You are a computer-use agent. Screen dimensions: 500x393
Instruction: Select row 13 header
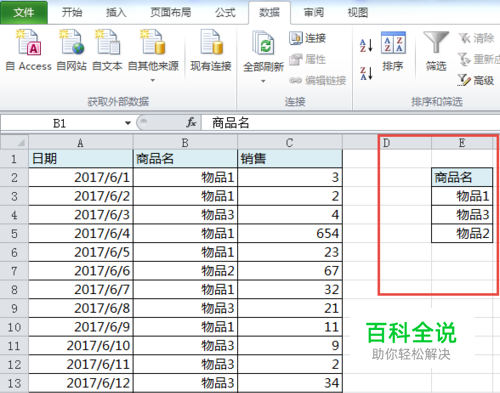pyautogui.click(x=14, y=383)
